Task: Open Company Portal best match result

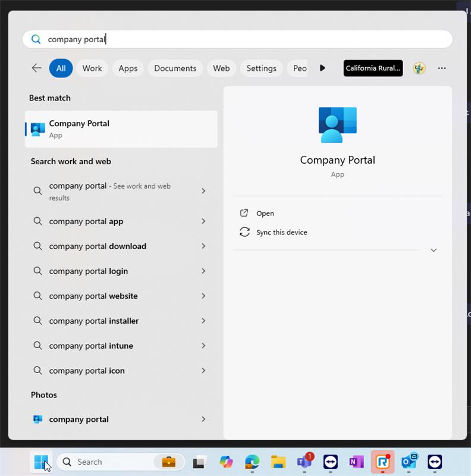Action: [x=121, y=129]
